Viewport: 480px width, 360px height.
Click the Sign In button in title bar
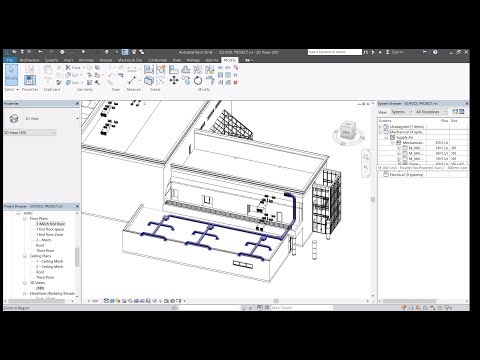(394, 52)
